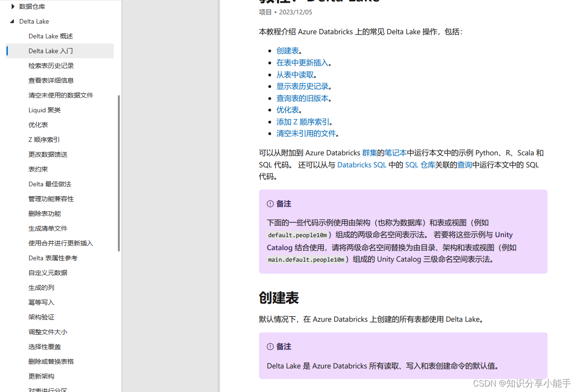Image resolution: width=578 pixels, height=392 pixels.
Task: Open the 群集 hyperlink
Action: click(x=370, y=153)
